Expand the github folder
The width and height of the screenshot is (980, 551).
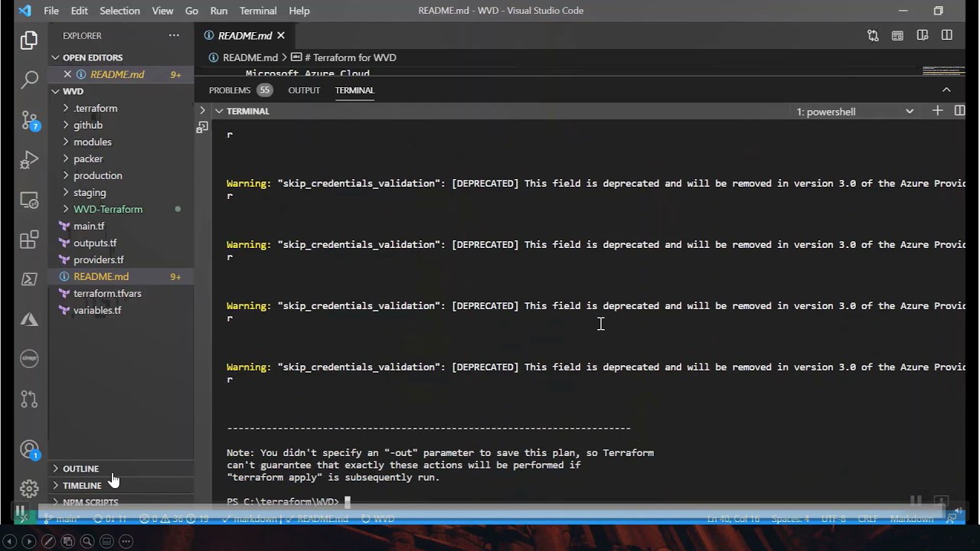87,125
